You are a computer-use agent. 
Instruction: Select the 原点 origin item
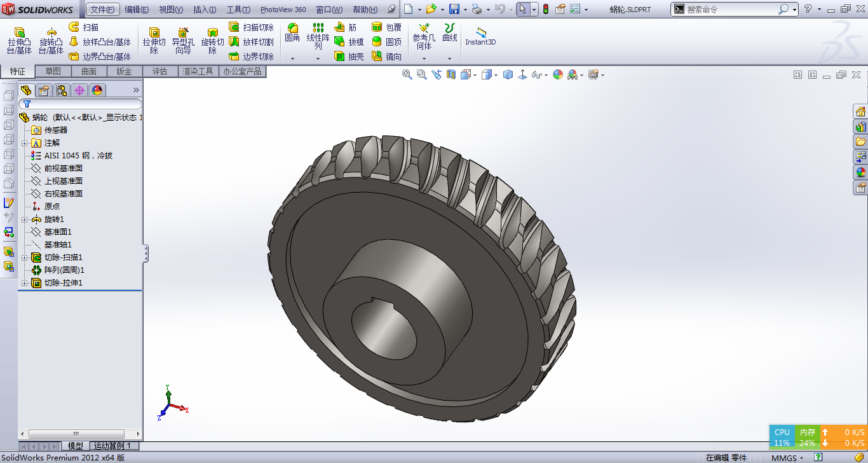46,207
